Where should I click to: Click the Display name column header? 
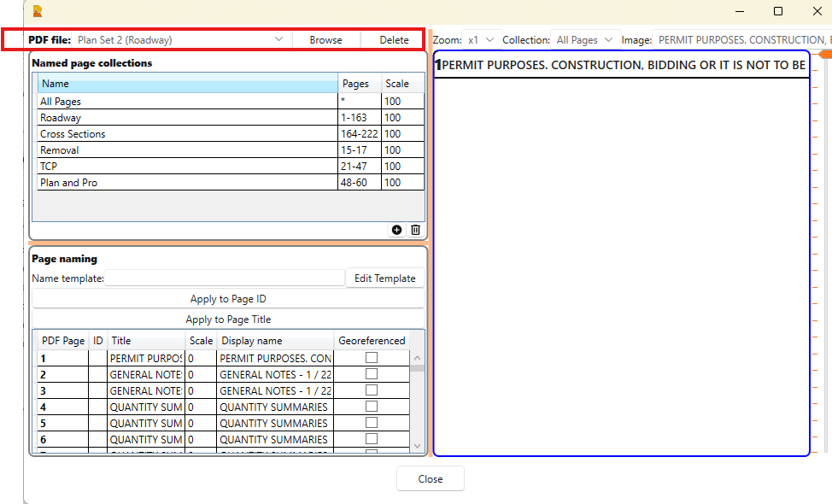pyautogui.click(x=275, y=340)
